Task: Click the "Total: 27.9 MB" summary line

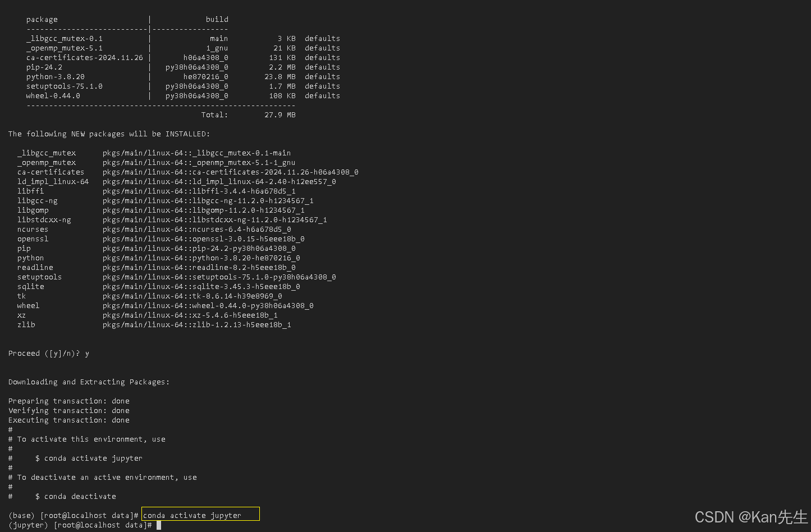Action: (x=250, y=114)
